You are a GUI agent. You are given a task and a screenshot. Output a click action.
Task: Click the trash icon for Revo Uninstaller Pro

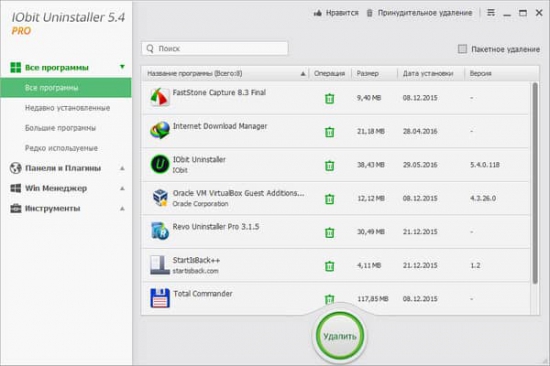[329, 232]
